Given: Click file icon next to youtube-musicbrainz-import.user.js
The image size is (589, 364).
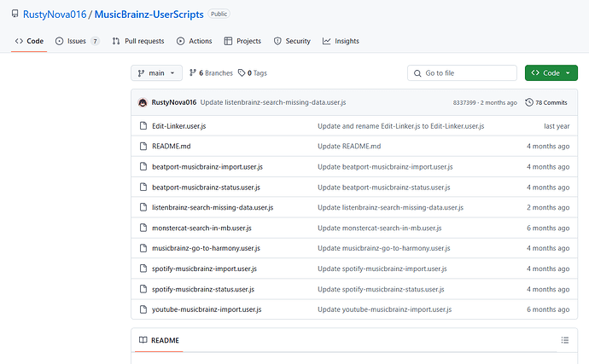Looking at the screenshot, I should pos(143,309).
